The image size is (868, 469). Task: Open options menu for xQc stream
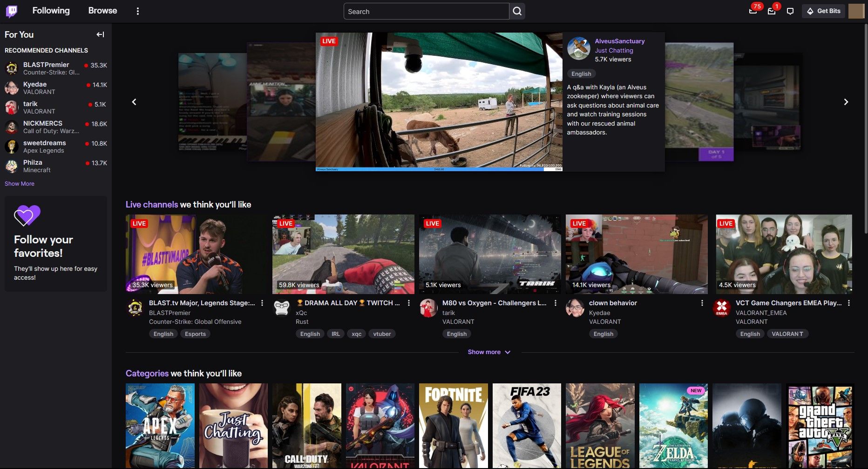coord(409,303)
